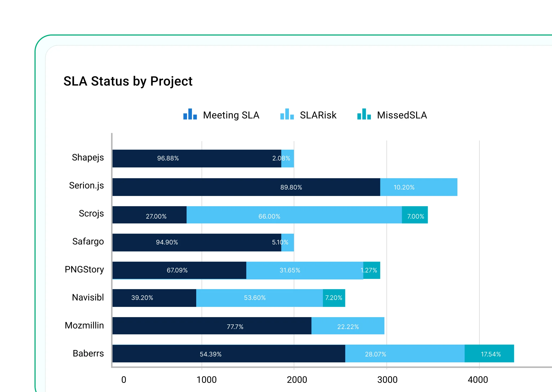Viewport: 552px width, 392px height.
Task: Click the Serion.js project axis label
Action: [86, 185]
